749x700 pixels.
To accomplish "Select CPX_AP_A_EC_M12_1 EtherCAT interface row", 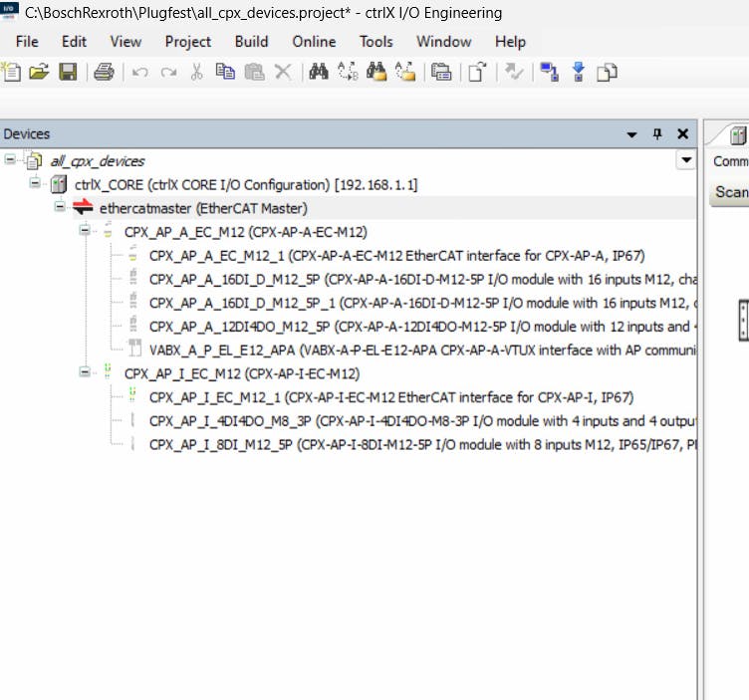I will tap(396, 256).
